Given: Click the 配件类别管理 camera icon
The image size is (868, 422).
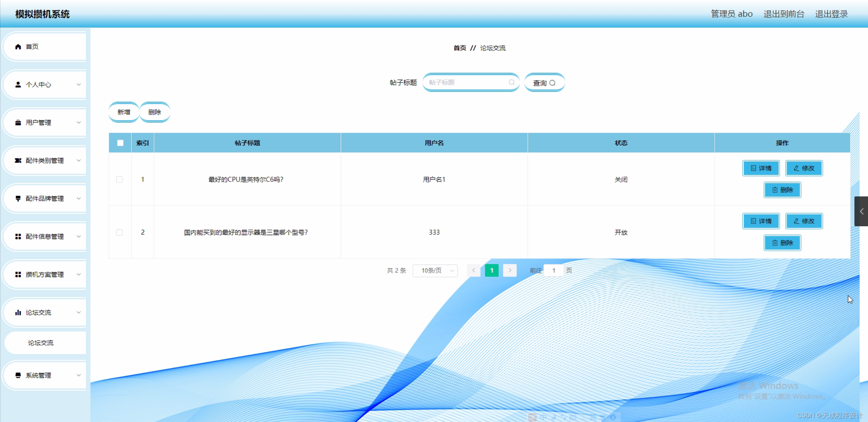Looking at the screenshot, I should [18, 161].
